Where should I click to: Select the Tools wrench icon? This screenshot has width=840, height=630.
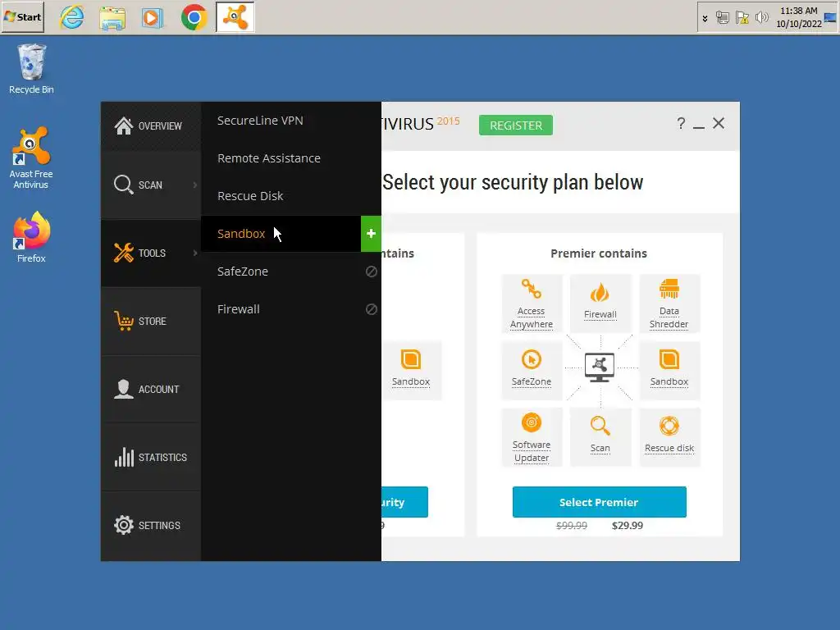tap(124, 253)
